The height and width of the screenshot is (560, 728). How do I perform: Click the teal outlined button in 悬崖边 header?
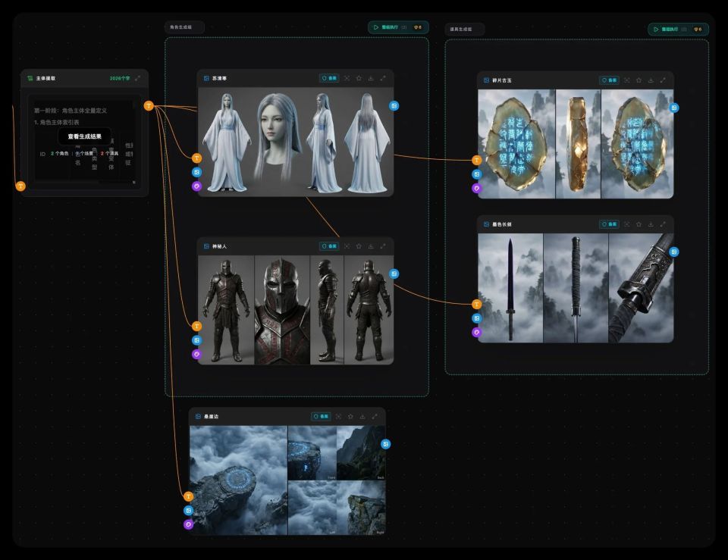321,417
